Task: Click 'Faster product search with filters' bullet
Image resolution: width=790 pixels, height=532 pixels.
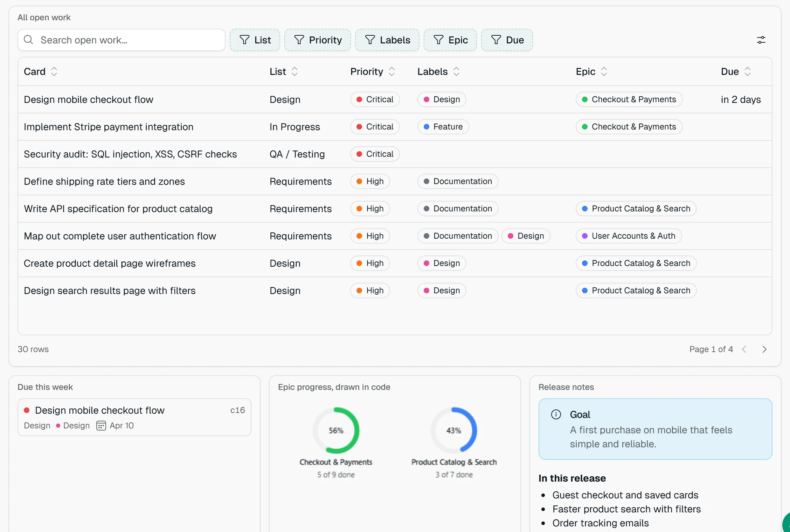Action: 626,509
